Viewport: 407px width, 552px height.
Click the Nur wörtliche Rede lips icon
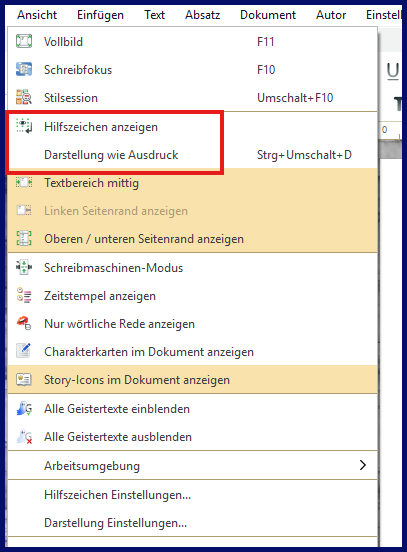24,323
